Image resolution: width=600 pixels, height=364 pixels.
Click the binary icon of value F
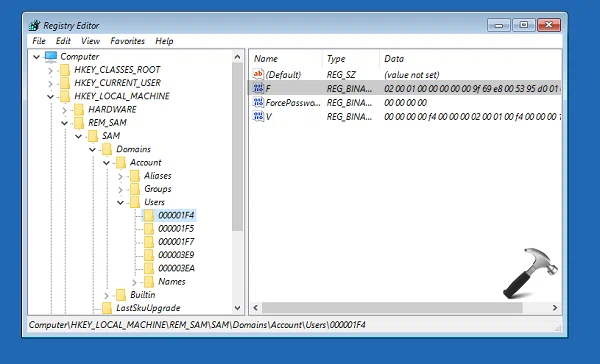[258, 88]
